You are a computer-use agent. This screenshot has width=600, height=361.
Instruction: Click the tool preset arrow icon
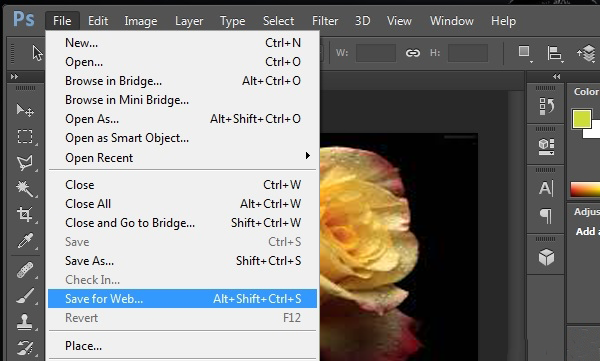click(x=38, y=53)
